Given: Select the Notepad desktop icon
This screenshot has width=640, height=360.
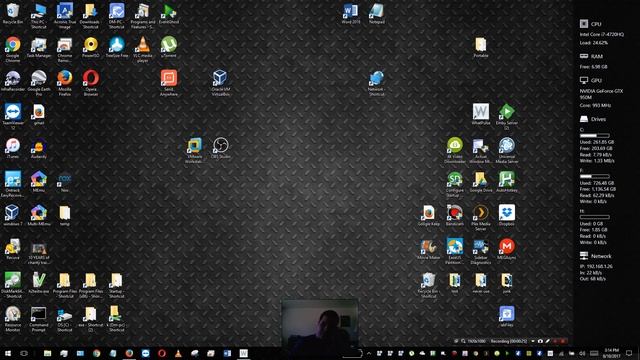Looking at the screenshot, I should [376, 13].
